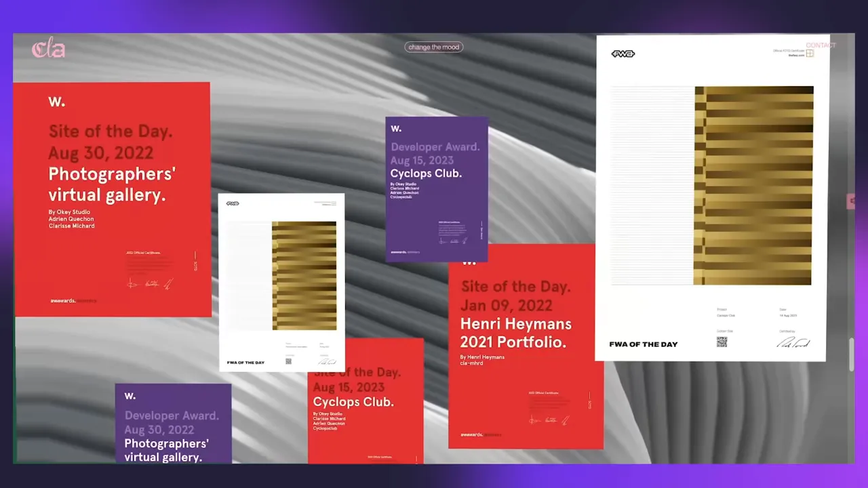Open the small FWA of the Day certificate
Viewport: 868px width, 488px height.
281,282
